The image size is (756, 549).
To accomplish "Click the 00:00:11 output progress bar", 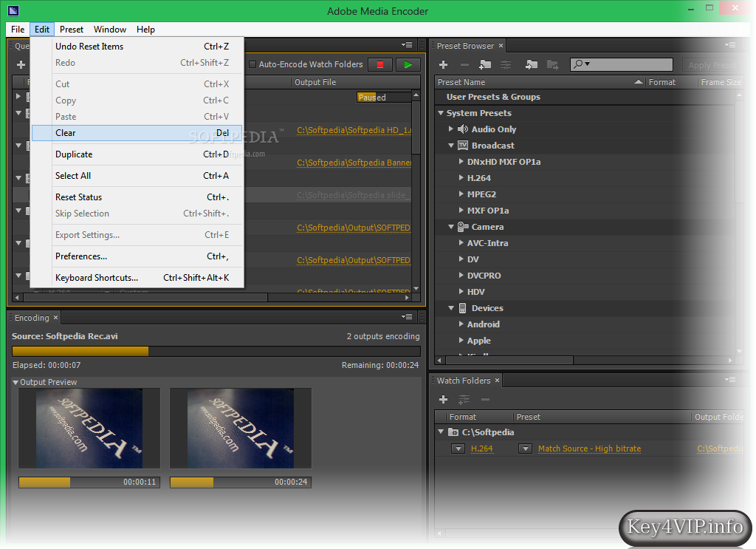I will pos(89,482).
